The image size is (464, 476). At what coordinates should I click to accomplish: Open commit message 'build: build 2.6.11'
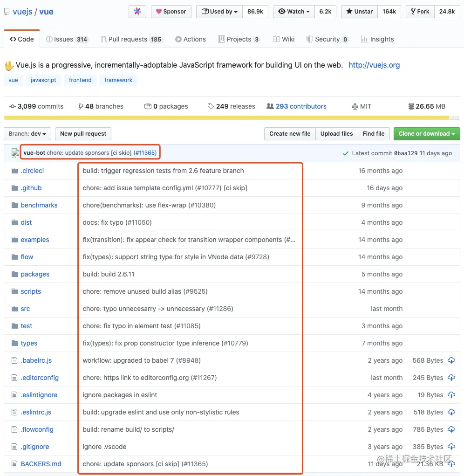coord(109,274)
